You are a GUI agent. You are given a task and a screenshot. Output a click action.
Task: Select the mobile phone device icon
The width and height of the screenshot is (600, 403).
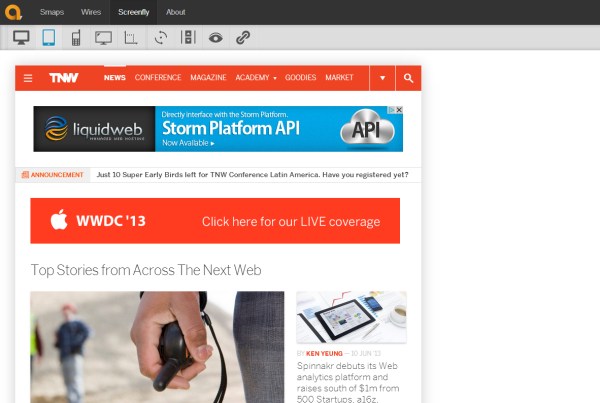tap(76, 38)
